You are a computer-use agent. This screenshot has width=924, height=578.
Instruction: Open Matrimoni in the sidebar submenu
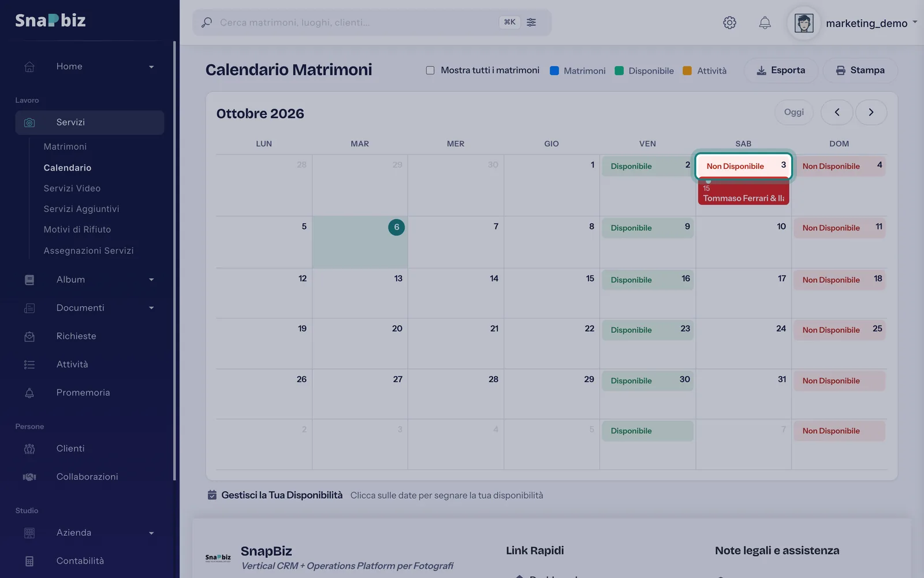click(x=65, y=147)
